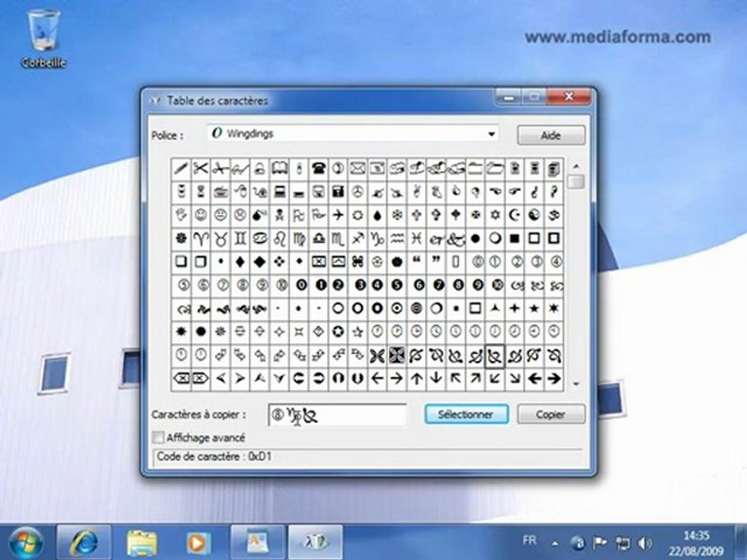The image size is (747, 560).
Task: Select the Taurus zodiac glyph
Action: point(220,239)
